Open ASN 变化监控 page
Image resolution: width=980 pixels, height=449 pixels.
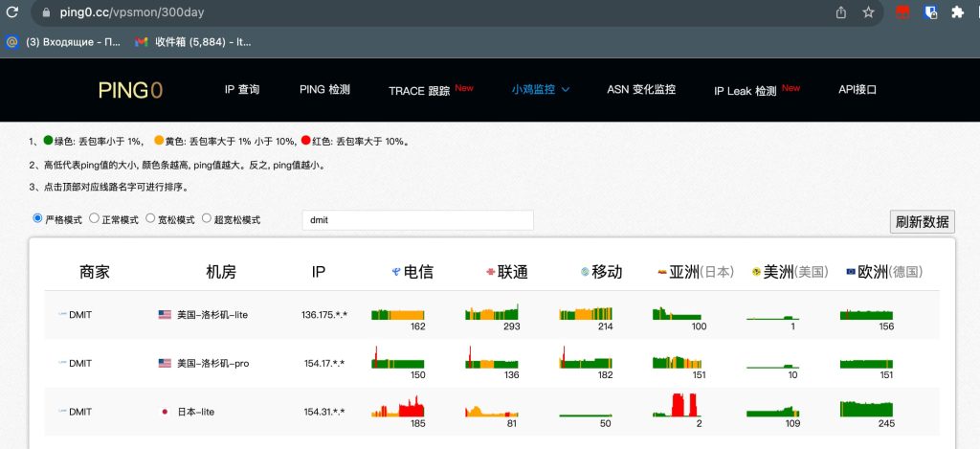point(641,89)
